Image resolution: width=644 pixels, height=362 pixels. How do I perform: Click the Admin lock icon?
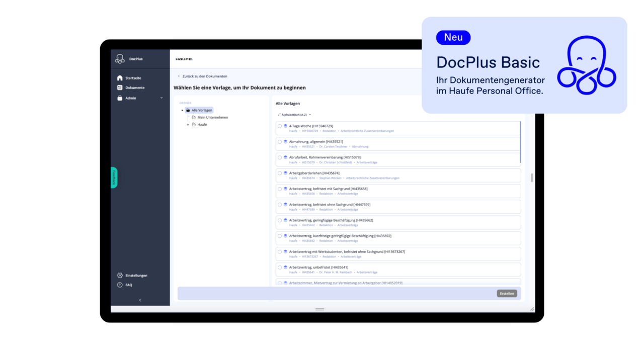coord(119,98)
